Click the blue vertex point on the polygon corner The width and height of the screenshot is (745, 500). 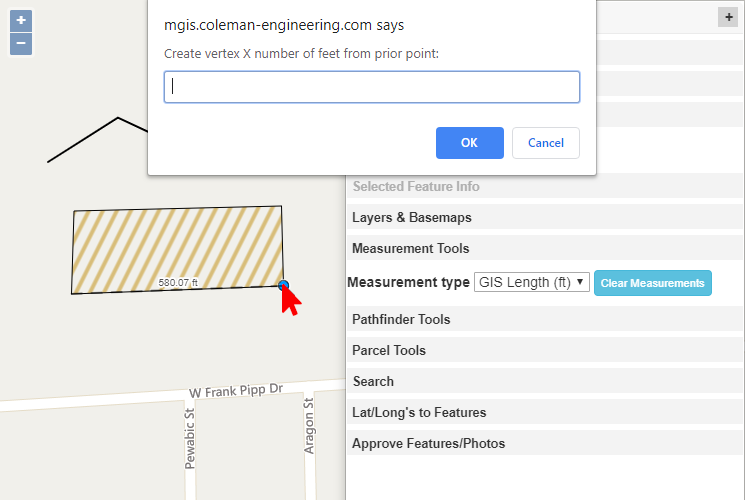(x=283, y=286)
